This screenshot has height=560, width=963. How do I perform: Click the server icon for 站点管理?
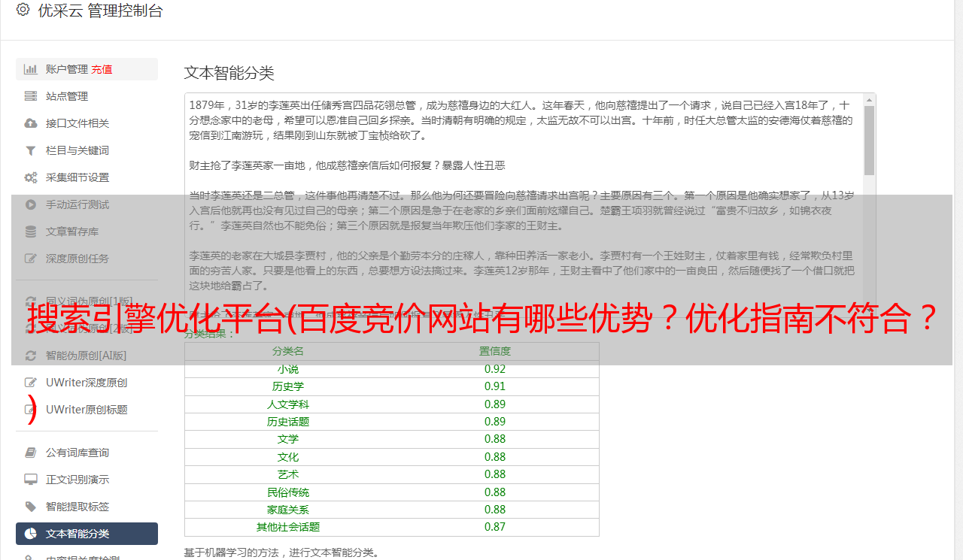(31, 96)
